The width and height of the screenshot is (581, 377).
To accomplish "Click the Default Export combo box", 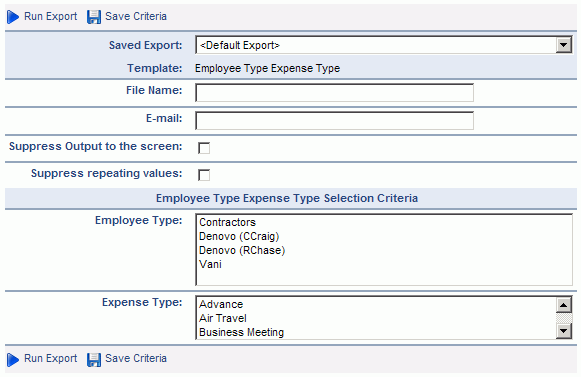I will (x=384, y=45).
